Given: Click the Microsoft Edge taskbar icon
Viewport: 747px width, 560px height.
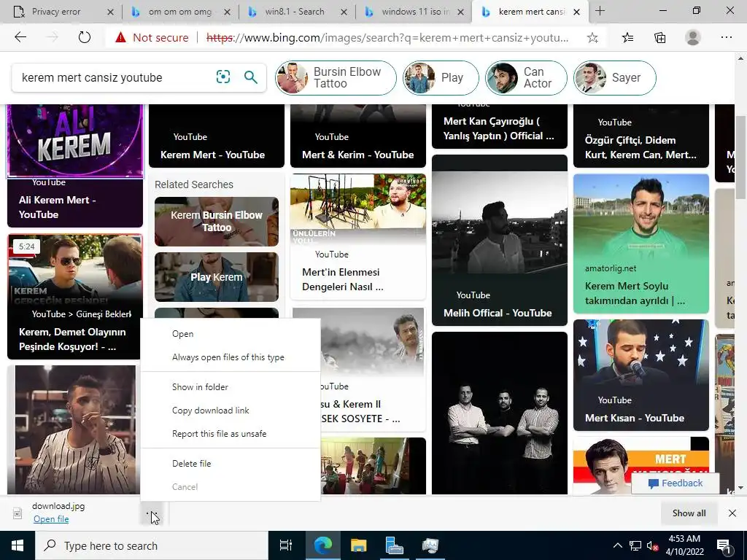Looking at the screenshot, I should pyautogui.click(x=322, y=545).
